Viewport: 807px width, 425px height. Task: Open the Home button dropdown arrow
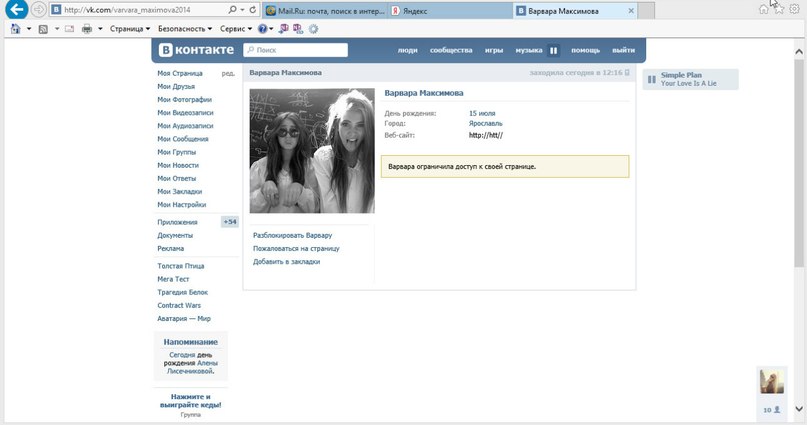(29, 29)
